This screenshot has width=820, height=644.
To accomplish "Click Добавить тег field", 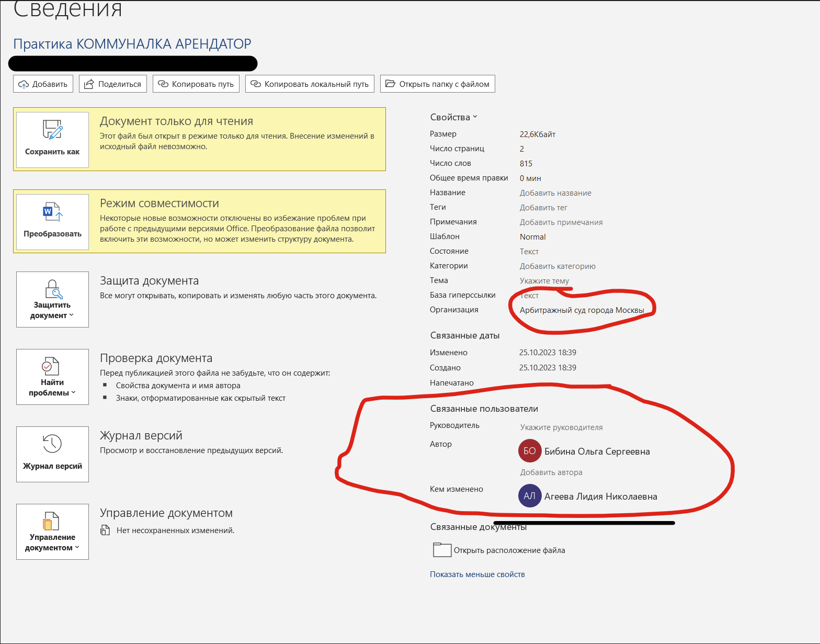I will point(543,208).
